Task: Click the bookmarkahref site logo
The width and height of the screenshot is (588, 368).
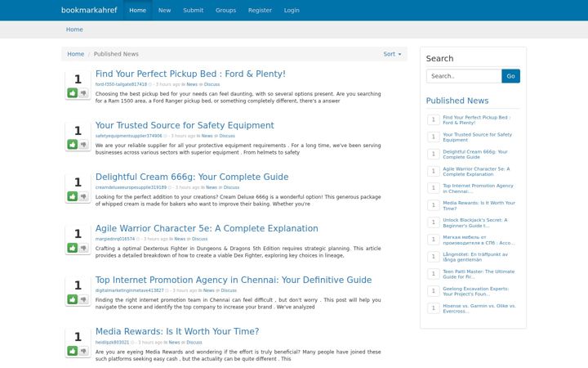Action: coord(89,10)
